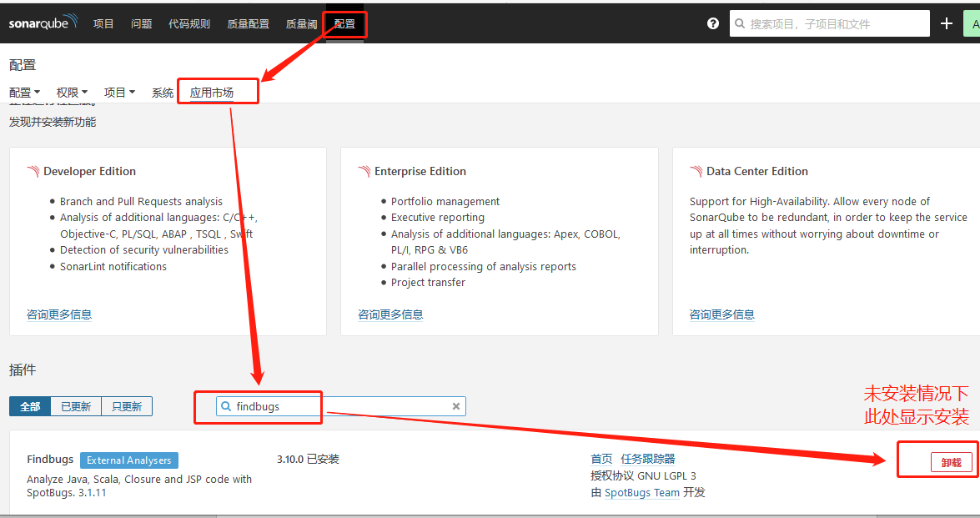
Task: Open the 配置 dropdown in the subnav
Action: [x=24, y=92]
